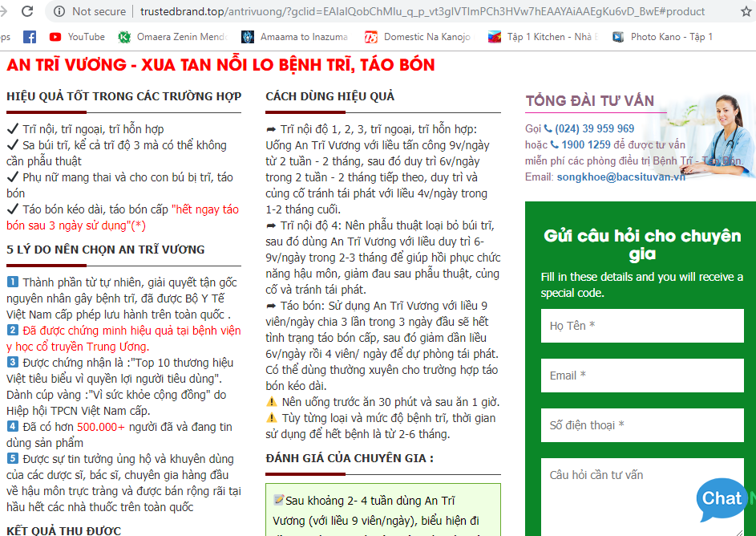Click the Gửi câu hỏi cho chuyên gia title
This screenshot has width=756, height=536.
pyautogui.click(x=642, y=245)
